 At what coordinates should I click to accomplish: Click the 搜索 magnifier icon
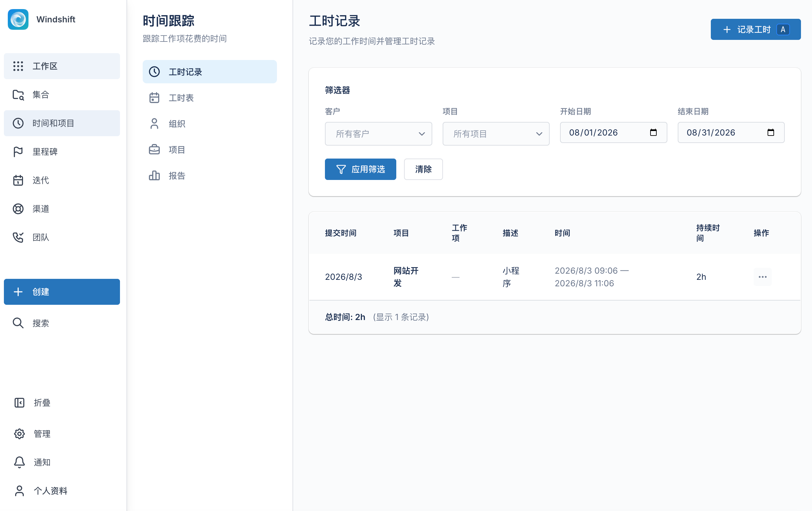coord(18,323)
